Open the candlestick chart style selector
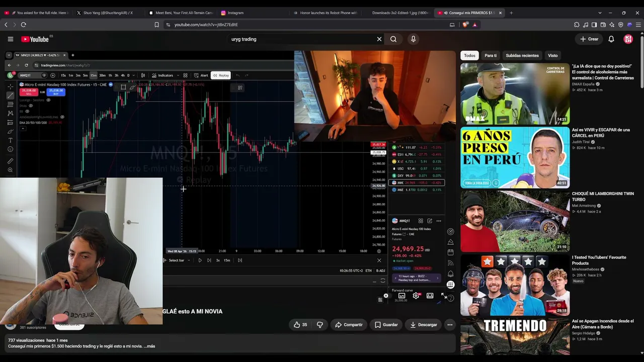This screenshot has height=362, width=644. 143,75
